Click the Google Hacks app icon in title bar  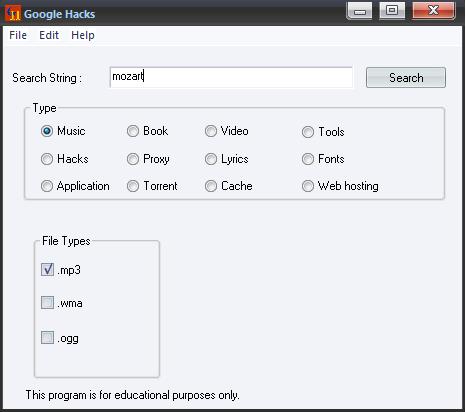[13, 14]
